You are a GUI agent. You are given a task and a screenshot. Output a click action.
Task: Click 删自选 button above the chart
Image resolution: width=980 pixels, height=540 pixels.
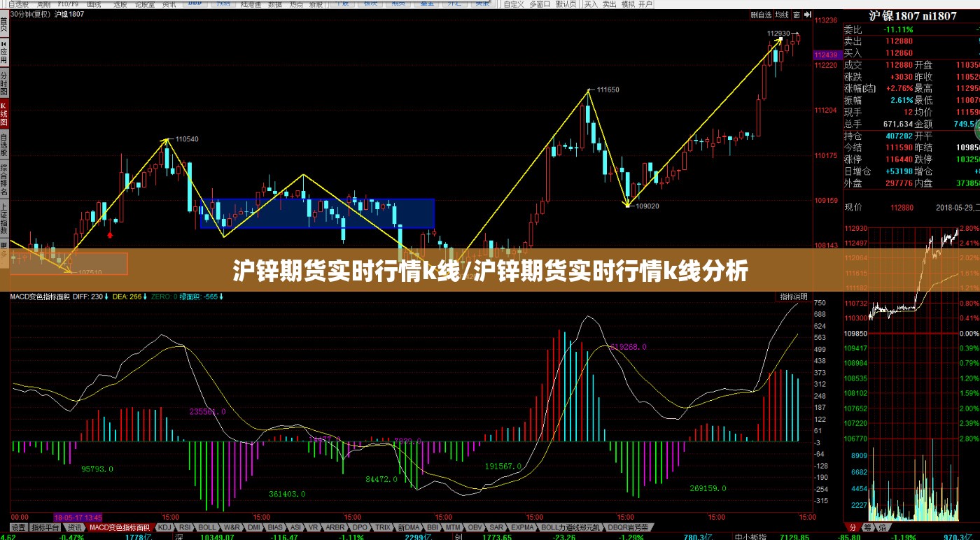pyautogui.click(x=761, y=15)
